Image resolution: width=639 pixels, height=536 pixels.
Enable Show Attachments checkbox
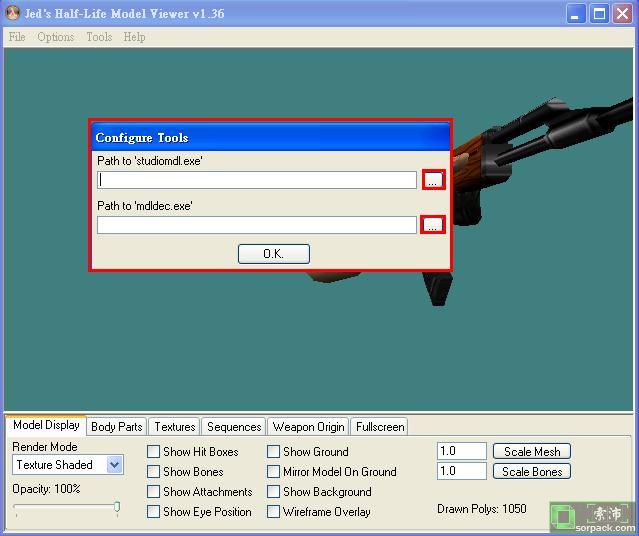click(x=153, y=492)
